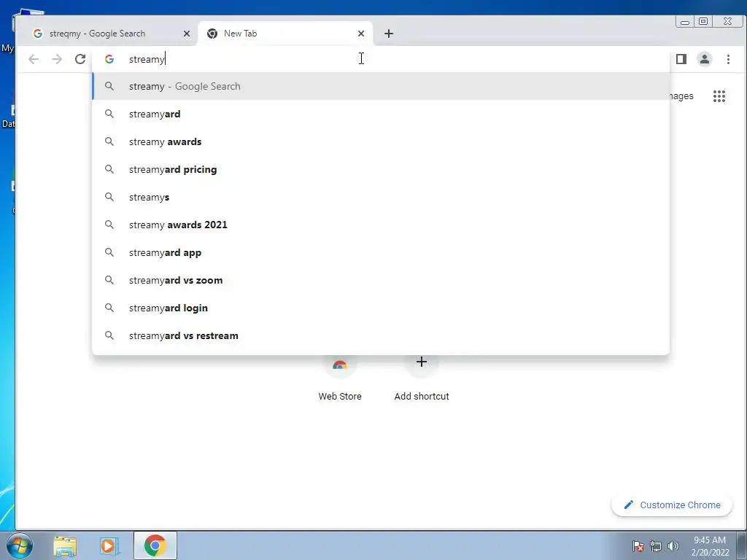
Task: Select the streamy awards suggestion
Action: 381,141
